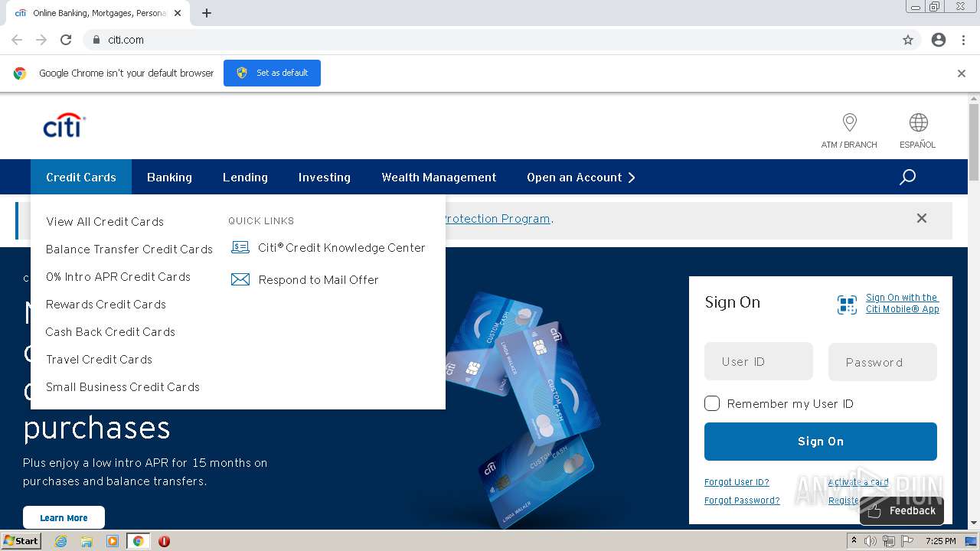Dismiss the default browser notification bar

962,73
